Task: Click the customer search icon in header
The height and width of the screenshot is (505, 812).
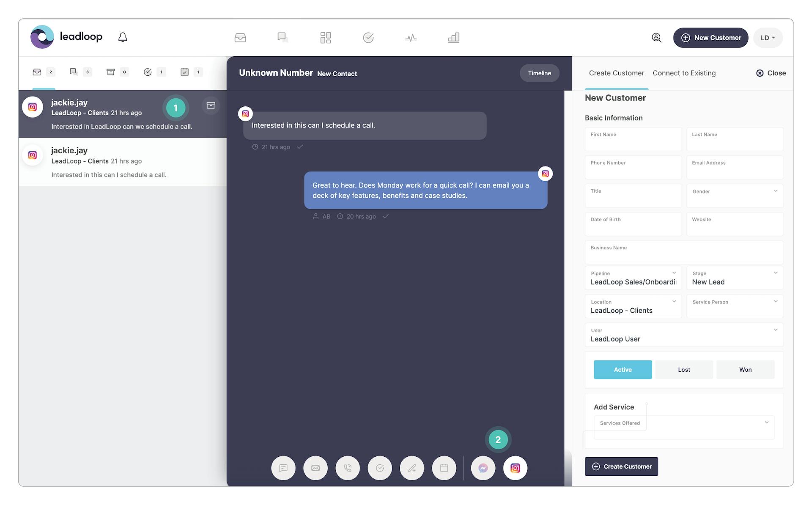Action: tap(656, 38)
